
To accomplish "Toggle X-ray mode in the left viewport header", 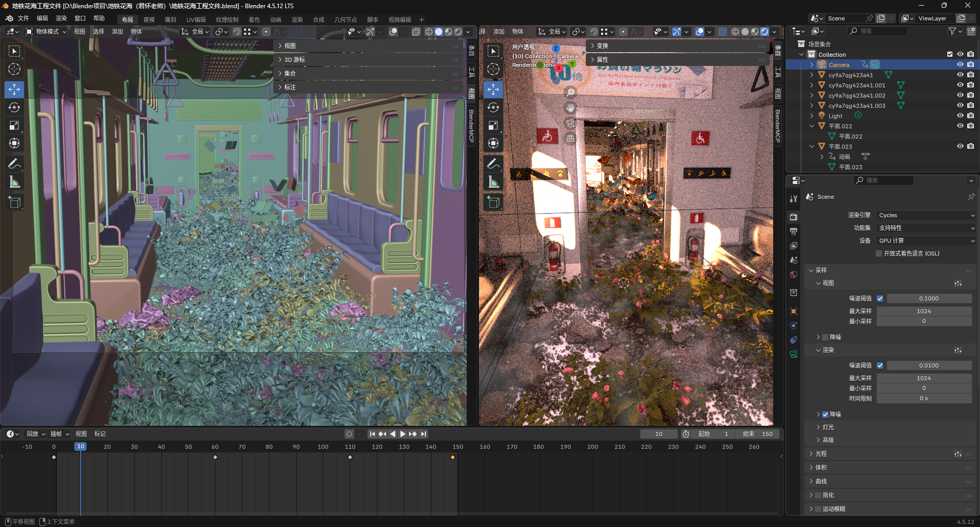I will coord(416,32).
